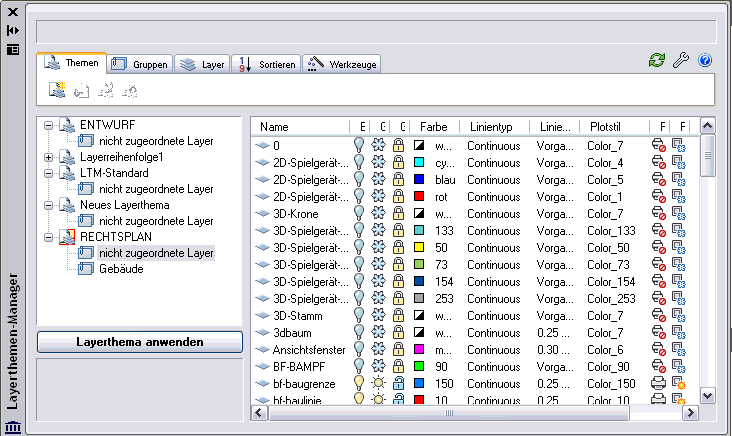
Task: Click the Farbe column header
Action: [x=434, y=127]
